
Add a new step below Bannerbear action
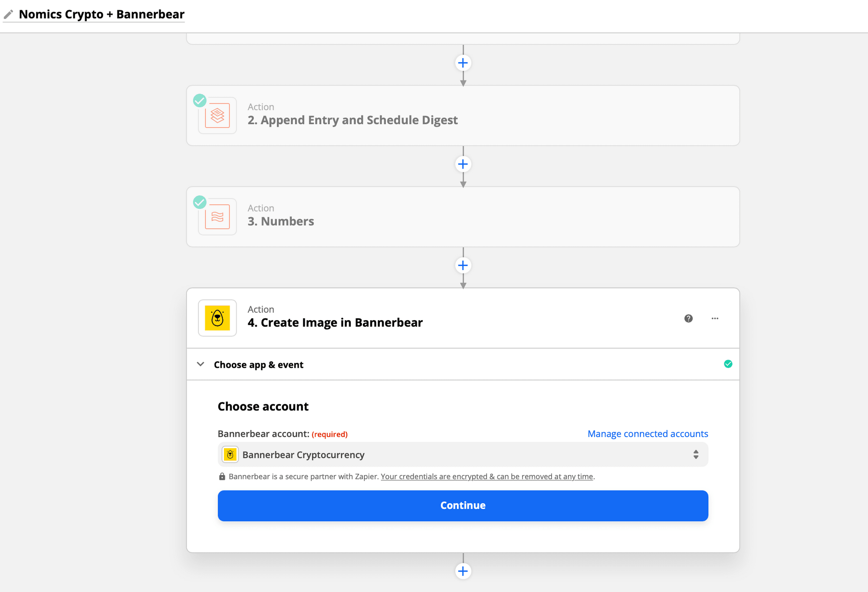pyautogui.click(x=463, y=571)
